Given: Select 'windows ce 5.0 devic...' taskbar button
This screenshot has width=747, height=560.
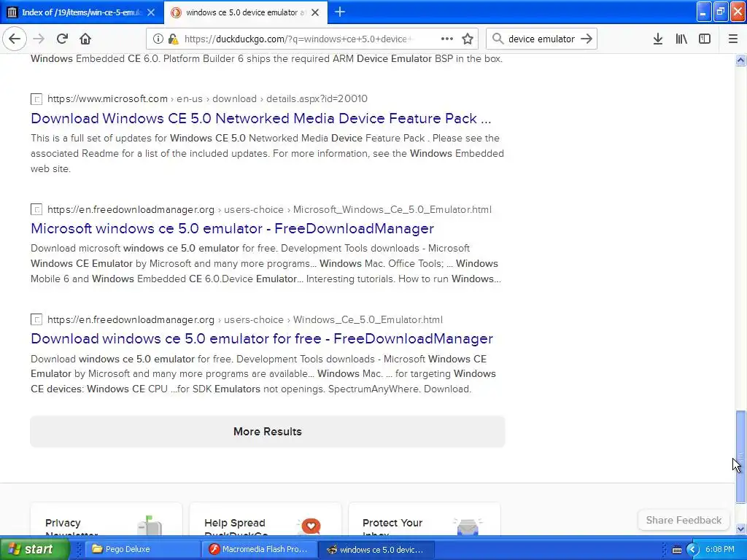Looking at the screenshot, I should (x=376, y=549).
